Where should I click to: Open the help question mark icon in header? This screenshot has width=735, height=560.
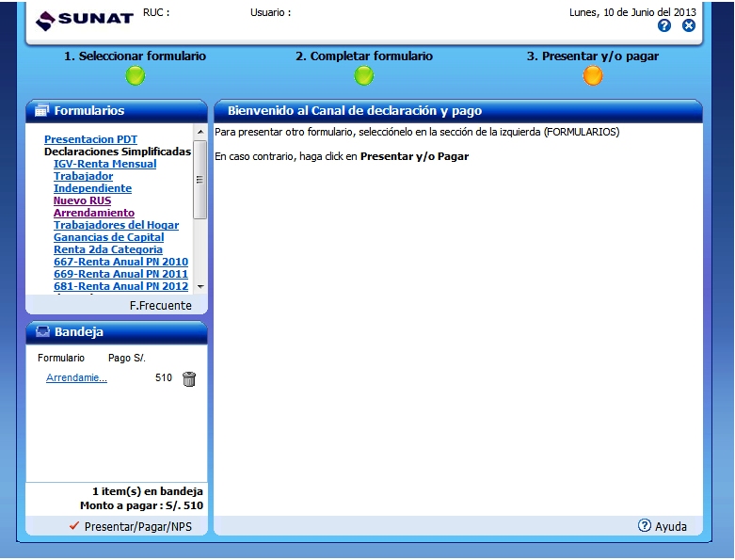(x=664, y=25)
